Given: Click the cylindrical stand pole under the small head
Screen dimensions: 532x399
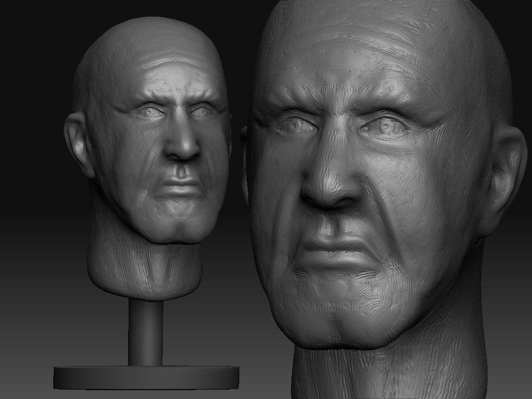Looking at the screenshot, I should point(146,333).
